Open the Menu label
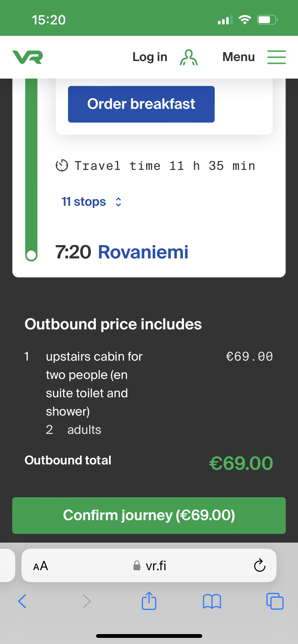298x644 pixels. (238, 57)
